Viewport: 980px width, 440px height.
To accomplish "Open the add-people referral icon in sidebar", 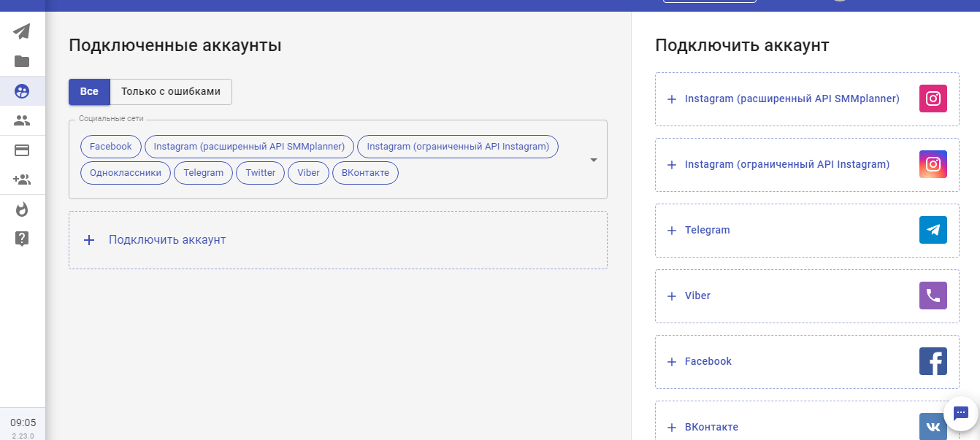I will click(22, 180).
